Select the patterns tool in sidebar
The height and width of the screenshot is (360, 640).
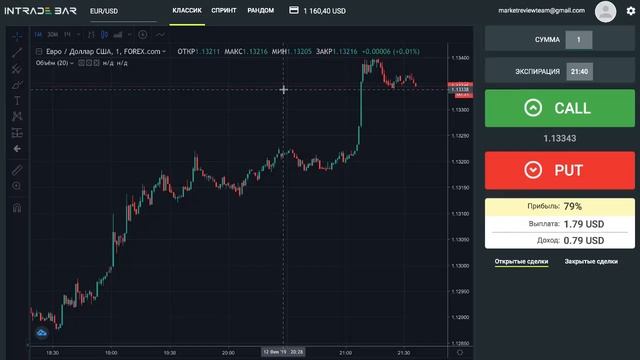click(17, 117)
